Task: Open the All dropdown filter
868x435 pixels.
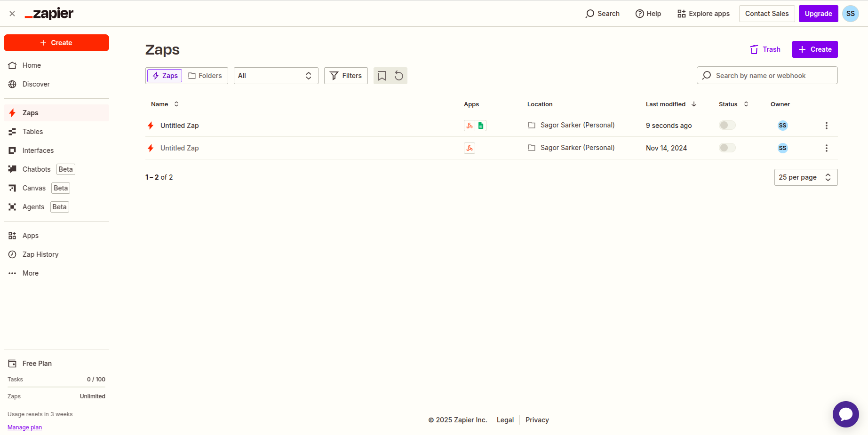Action: click(276, 76)
